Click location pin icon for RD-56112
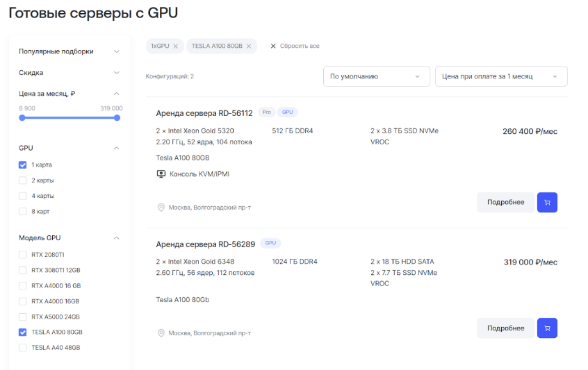 [x=161, y=208]
